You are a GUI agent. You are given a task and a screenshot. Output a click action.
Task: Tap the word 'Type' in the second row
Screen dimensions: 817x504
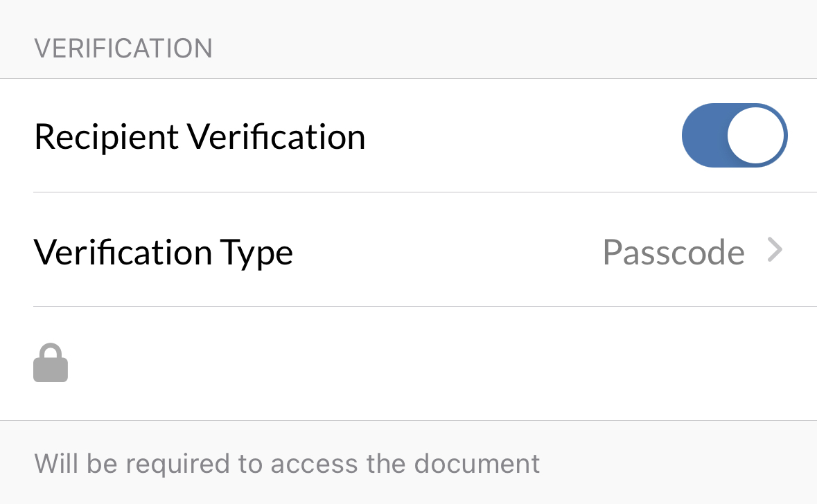(256, 253)
